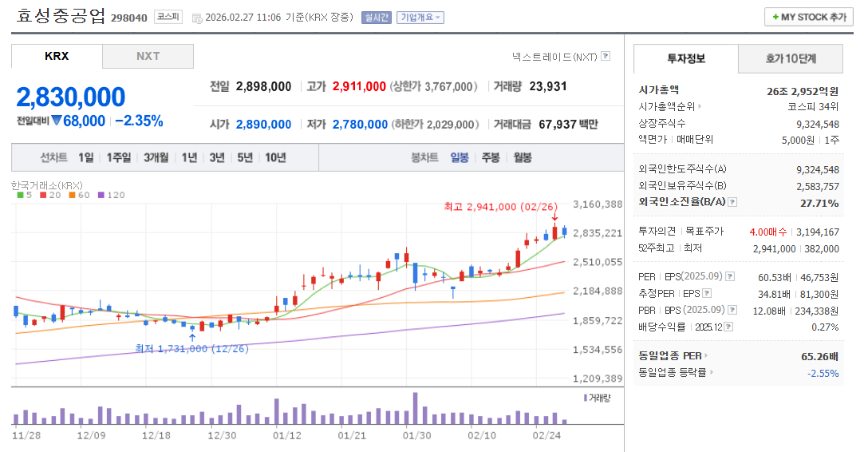Image resolution: width=868 pixels, height=452 pixels.
Task: Click help icon next to 외국인소진율(B/A)
Action: [x=732, y=202]
